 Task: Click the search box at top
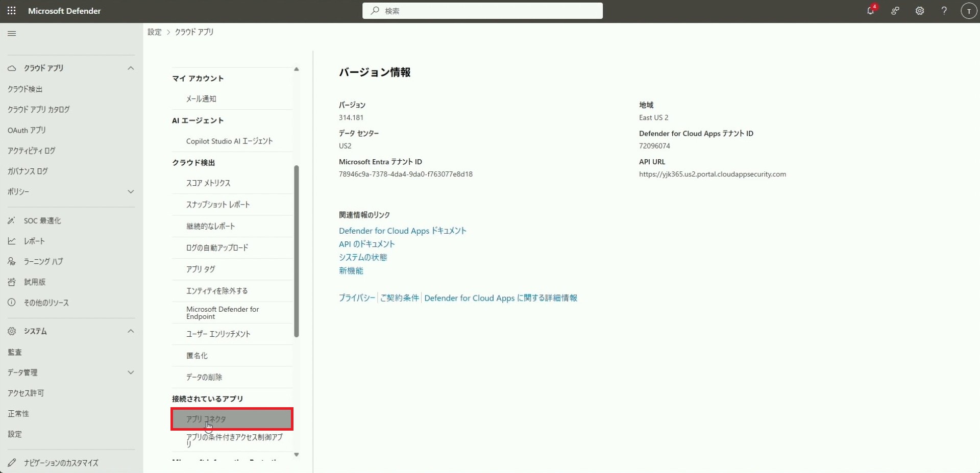pos(482,11)
